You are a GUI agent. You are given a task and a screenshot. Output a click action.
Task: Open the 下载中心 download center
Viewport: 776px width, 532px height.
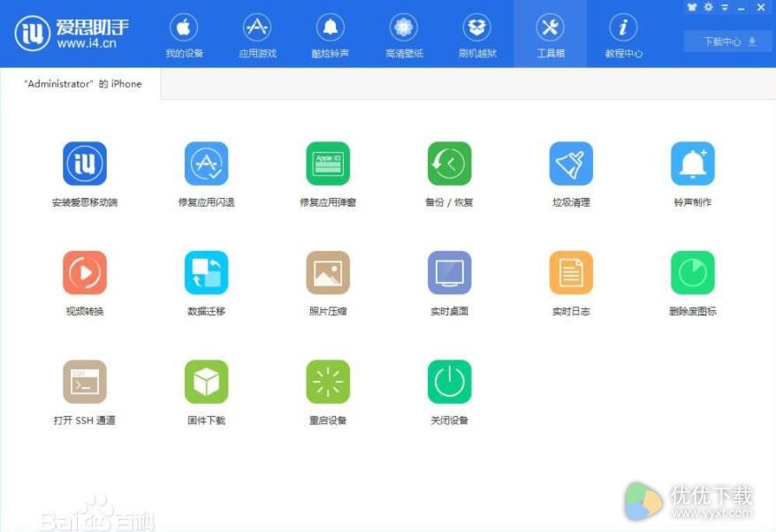727,42
